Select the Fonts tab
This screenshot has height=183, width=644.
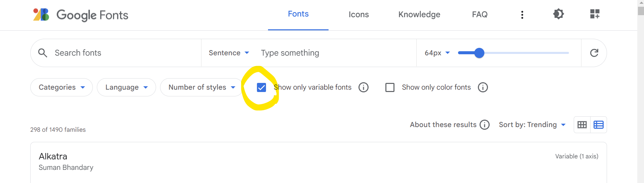pos(298,14)
